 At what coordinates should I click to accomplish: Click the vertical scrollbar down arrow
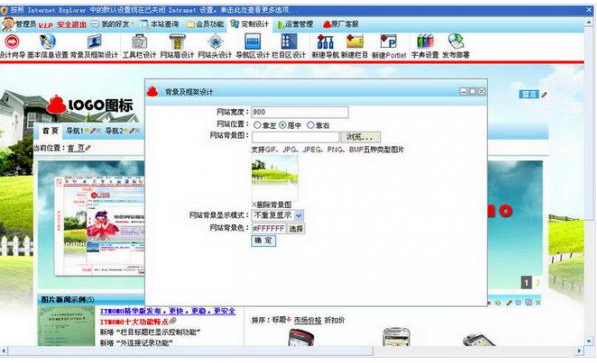pos(589,341)
